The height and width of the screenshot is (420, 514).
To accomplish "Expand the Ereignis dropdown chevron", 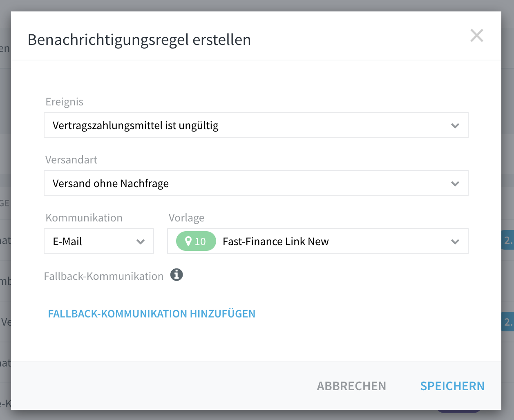I will tap(455, 125).
